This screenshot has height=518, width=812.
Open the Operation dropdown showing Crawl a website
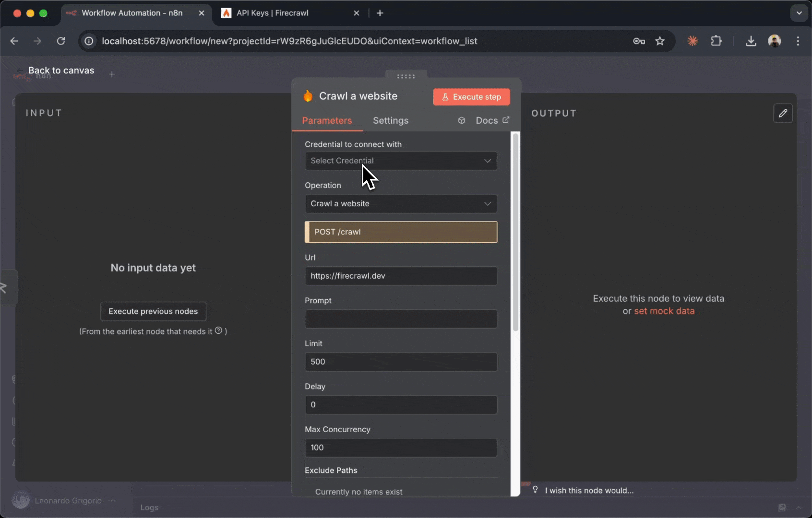(x=401, y=203)
